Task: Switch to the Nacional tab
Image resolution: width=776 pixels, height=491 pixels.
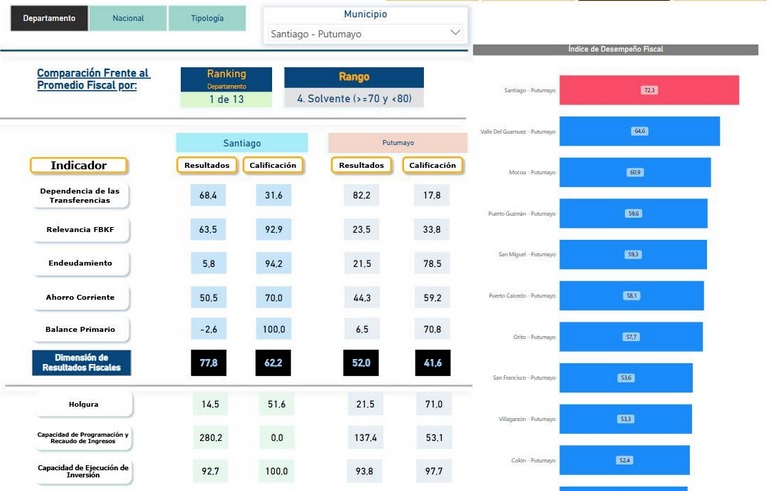Action: click(128, 18)
